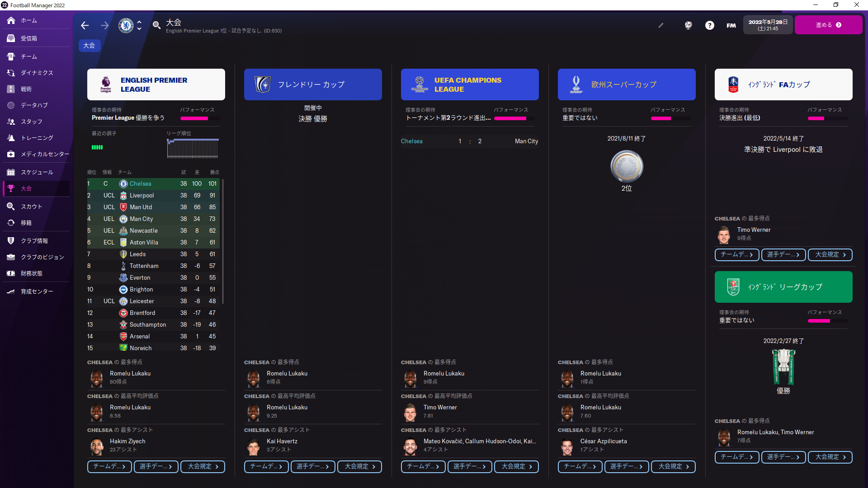Click the search magnifier icon in header
Screen dimensions: 868x488
pyautogui.click(x=156, y=25)
